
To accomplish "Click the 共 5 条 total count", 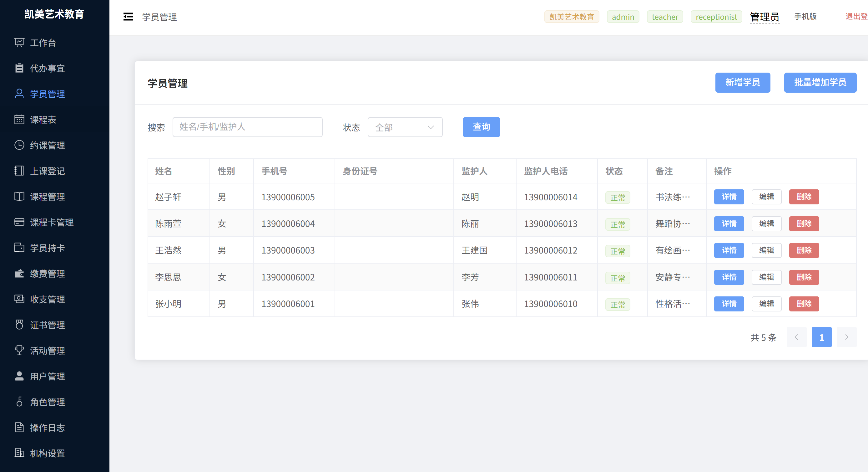I will coord(763,337).
